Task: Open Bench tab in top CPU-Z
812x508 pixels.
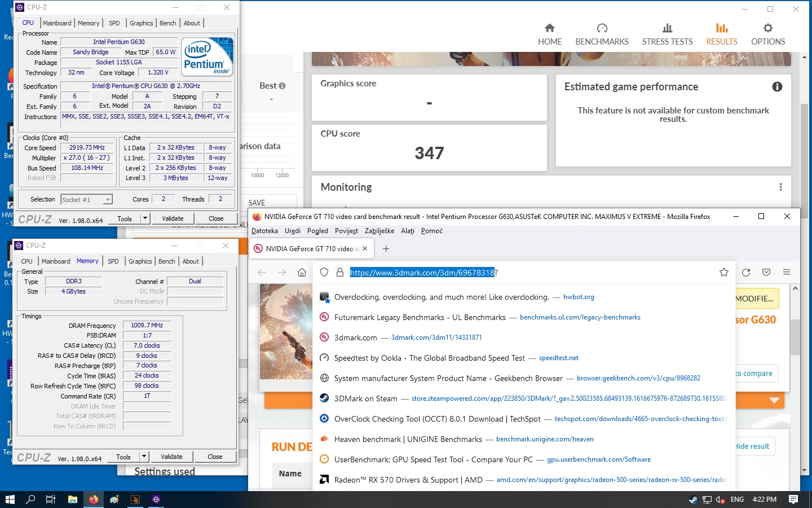Action: coord(167,23)
